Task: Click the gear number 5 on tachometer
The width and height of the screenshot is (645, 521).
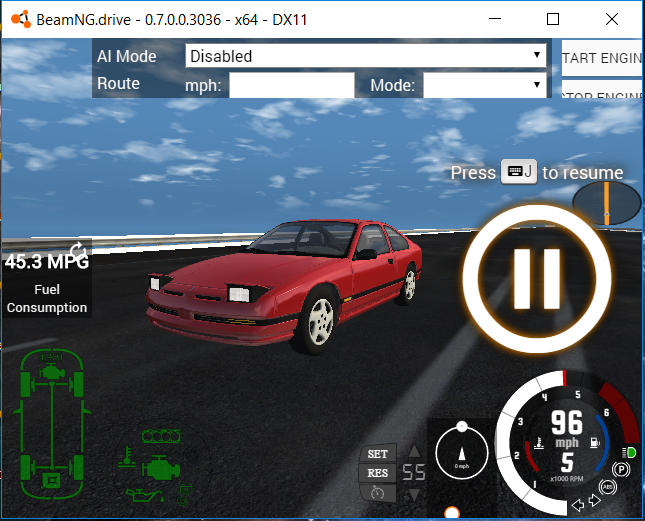Action: point(567,463)
